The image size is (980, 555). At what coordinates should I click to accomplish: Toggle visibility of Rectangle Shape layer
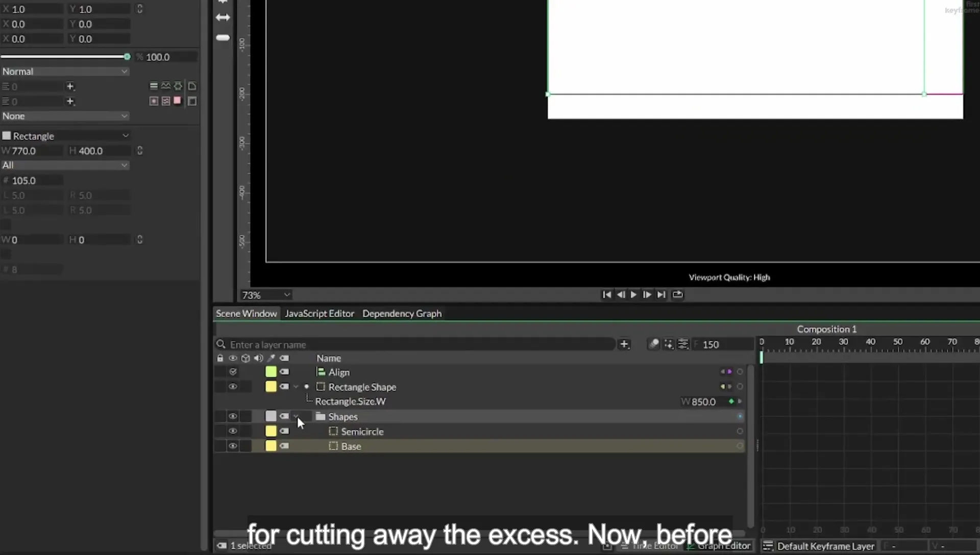point(233,387)
